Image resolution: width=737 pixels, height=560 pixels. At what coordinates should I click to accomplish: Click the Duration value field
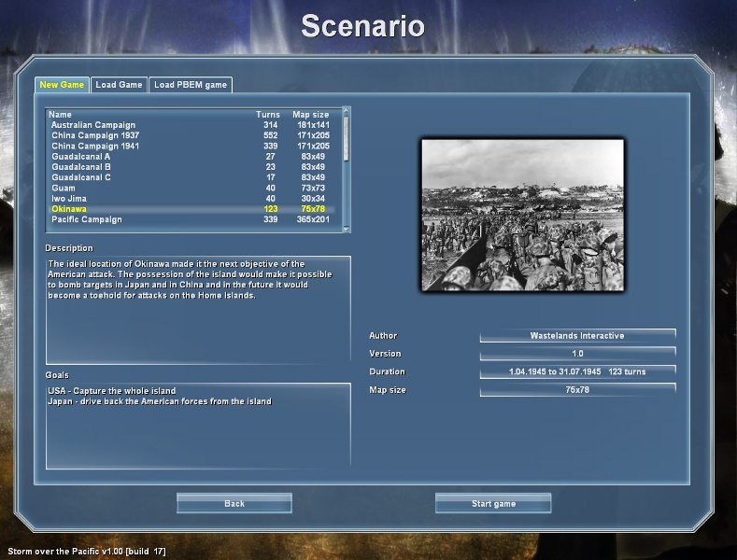577,371
